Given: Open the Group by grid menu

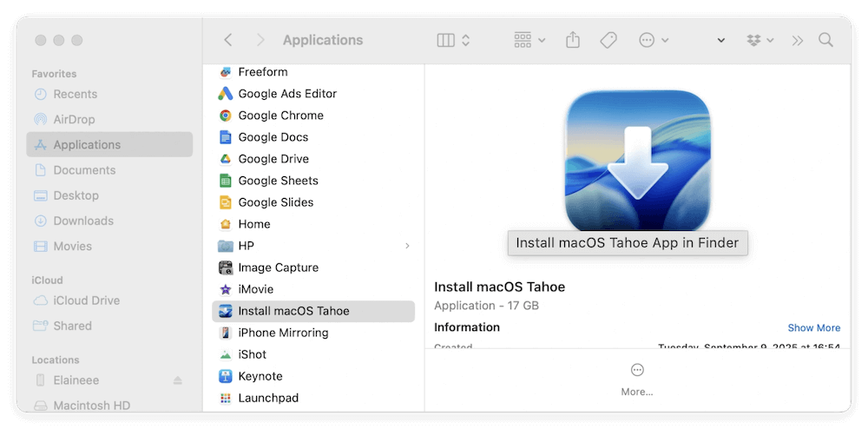Looking at the screenshot, I should coord(529,40).
